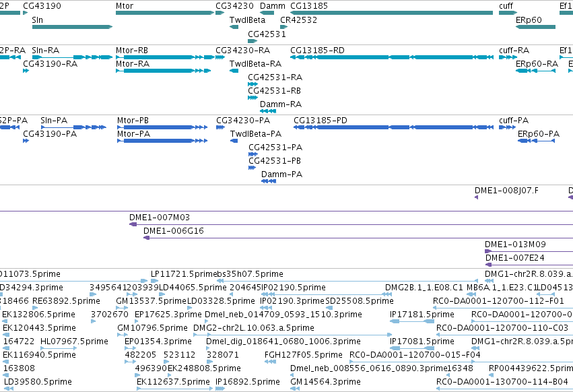Viewport: 573px width, 392px height.
Task: Select the CG43190 gene label
Action: [42, 6]
